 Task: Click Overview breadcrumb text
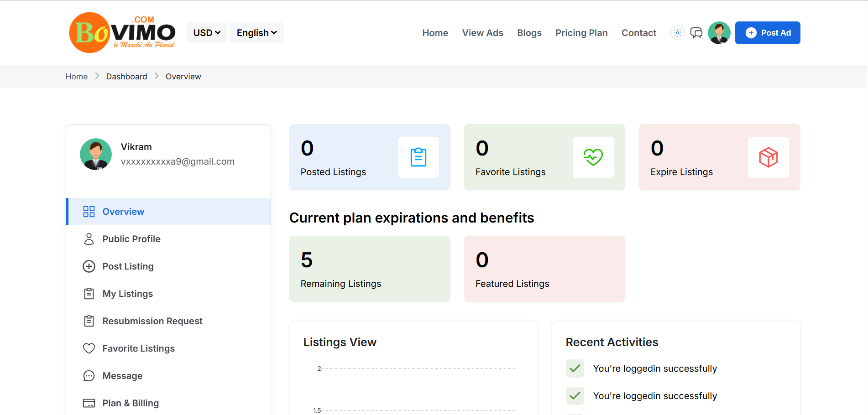183,77
